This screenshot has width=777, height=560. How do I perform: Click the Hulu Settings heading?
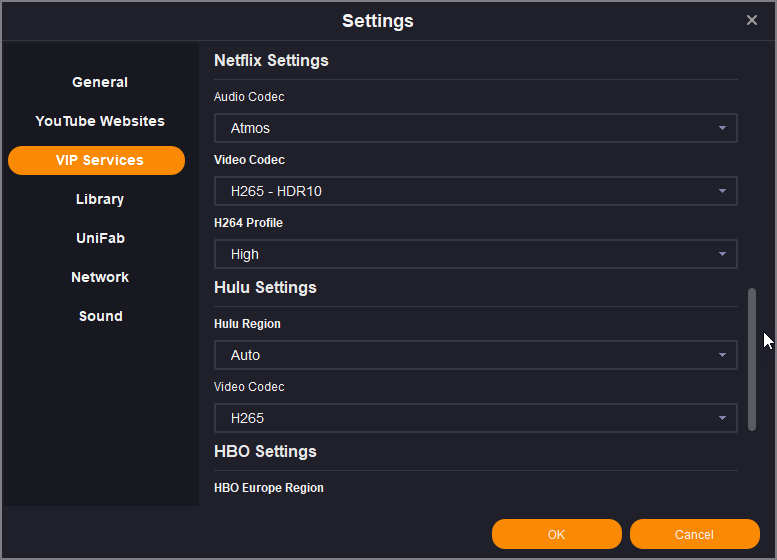[265, 287]
